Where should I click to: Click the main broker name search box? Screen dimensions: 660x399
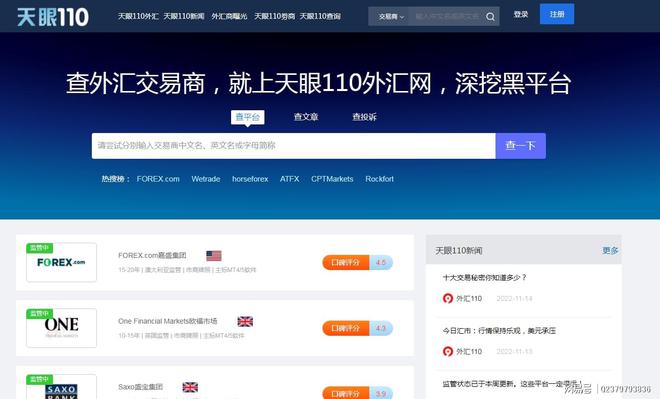point(294,146)
